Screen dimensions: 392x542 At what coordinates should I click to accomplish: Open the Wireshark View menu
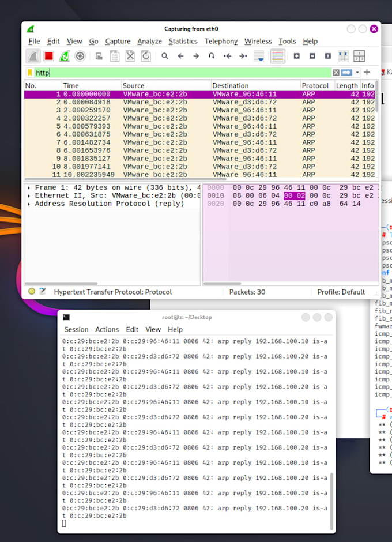(x=74, y=41)
